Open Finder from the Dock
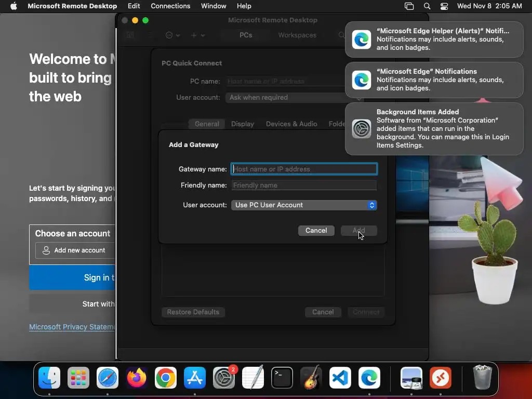The height and width of the screenshot is (399, 532). coord(49,377)
